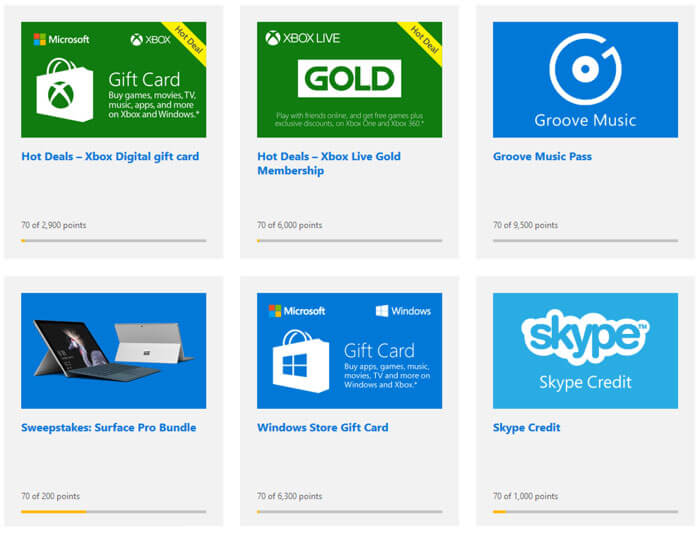This screenshot has height=533, width=700.
Task: Follow the Groove Music Pass link
Action: [542, 157]
